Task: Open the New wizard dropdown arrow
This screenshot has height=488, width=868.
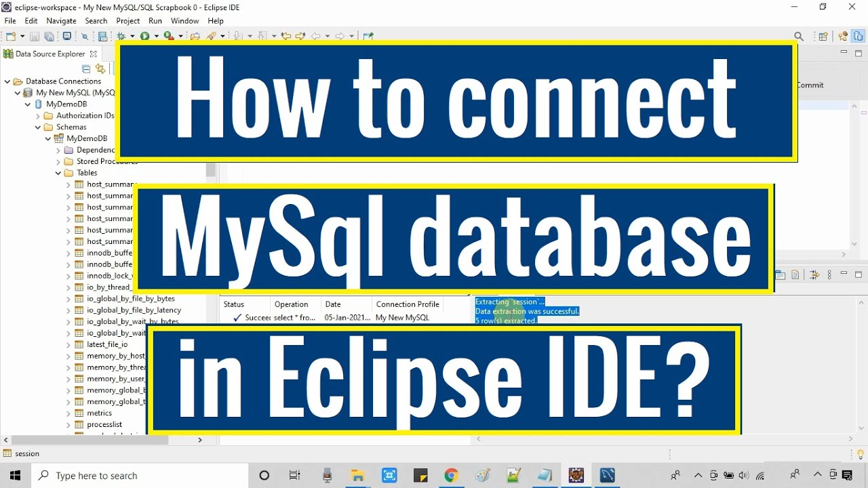Action: pos(22,37)
